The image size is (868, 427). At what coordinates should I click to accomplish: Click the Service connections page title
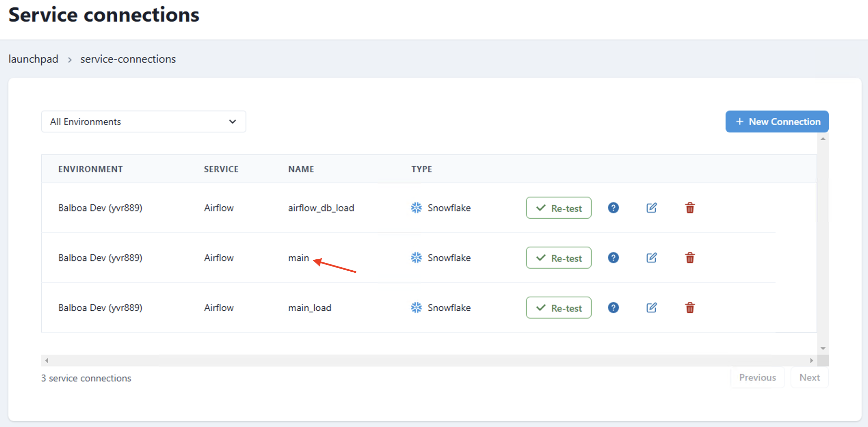click(x=104, y=15)
